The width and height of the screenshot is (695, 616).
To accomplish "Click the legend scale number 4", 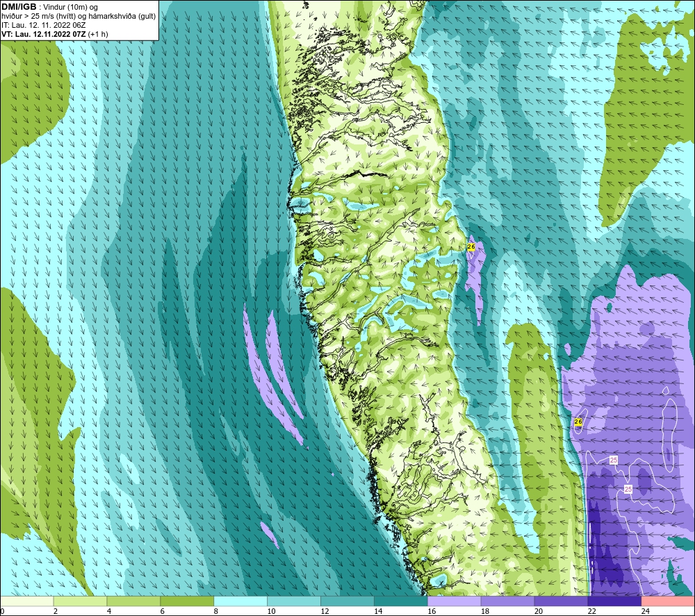I will [109, 611].
